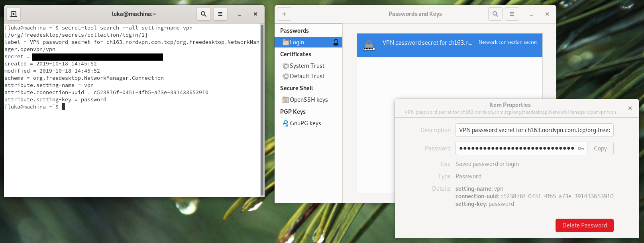Click terminal title 'luka@machina:~'

pyautogui.click(x=134, y=14)
